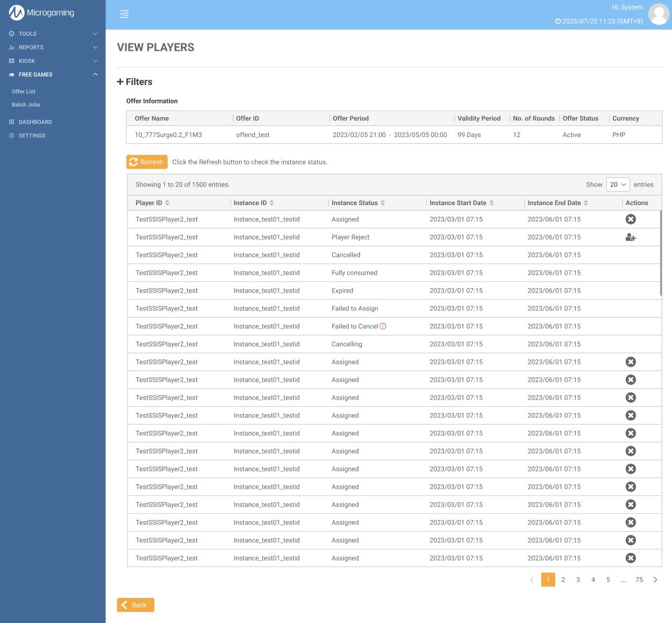Click the Back button
The height and width of the screenshot is (623, 672).
coord(135,605)
